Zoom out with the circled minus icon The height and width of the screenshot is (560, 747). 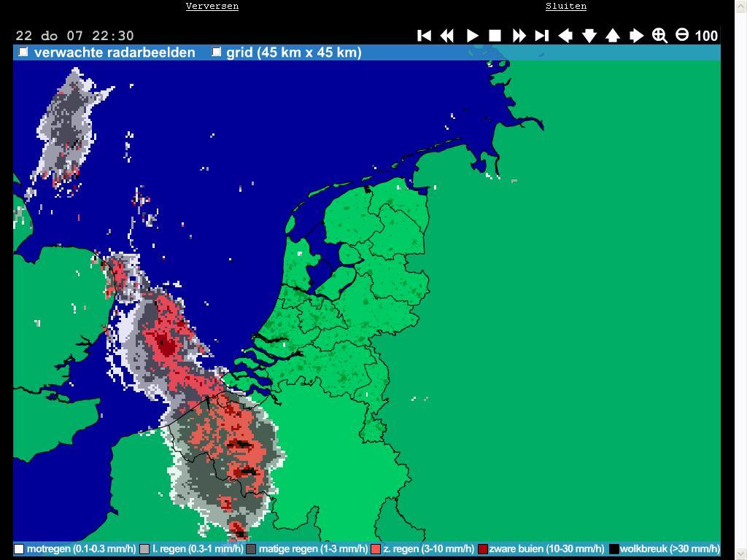(x=682, y=35)
